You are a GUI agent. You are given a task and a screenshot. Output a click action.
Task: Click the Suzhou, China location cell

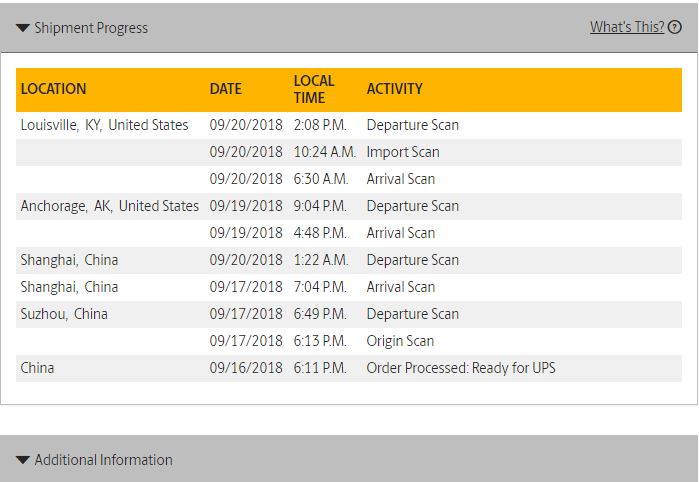tap(64, 314)
